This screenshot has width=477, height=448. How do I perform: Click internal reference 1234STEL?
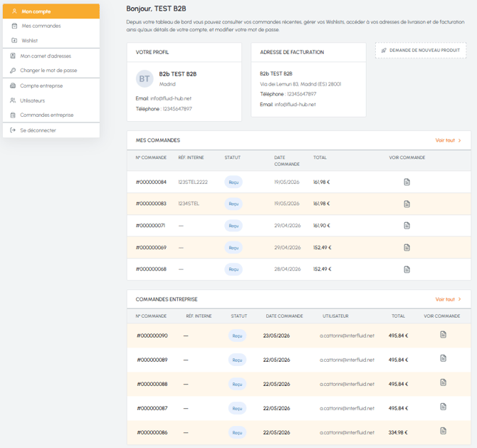189,203
